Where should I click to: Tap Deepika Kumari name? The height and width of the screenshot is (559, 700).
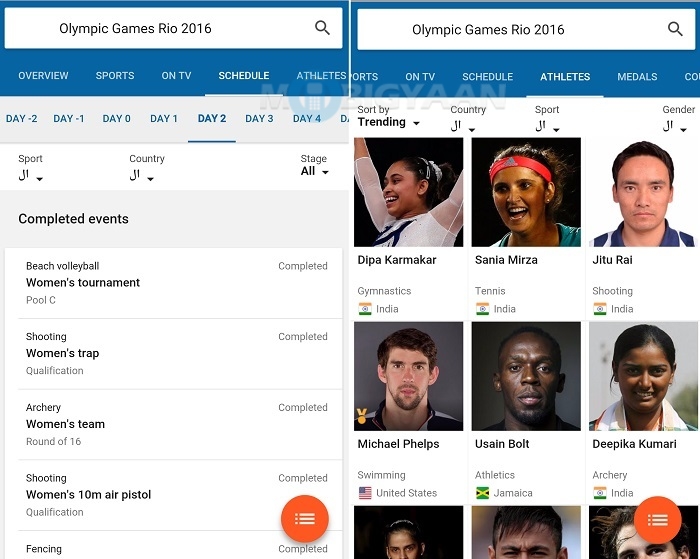pos(634,444)
